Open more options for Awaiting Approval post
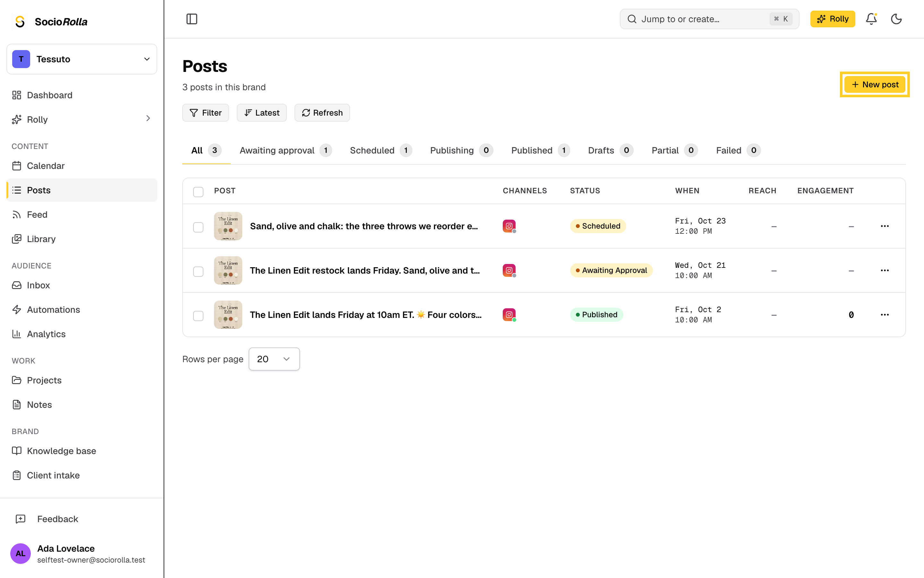Screen dimensions: 924x578 [885, 270]
